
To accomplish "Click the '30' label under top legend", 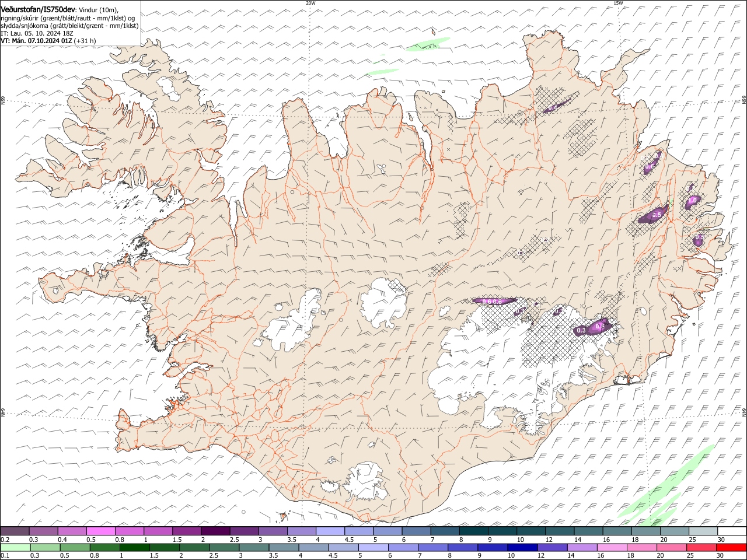I will (721, 540).
